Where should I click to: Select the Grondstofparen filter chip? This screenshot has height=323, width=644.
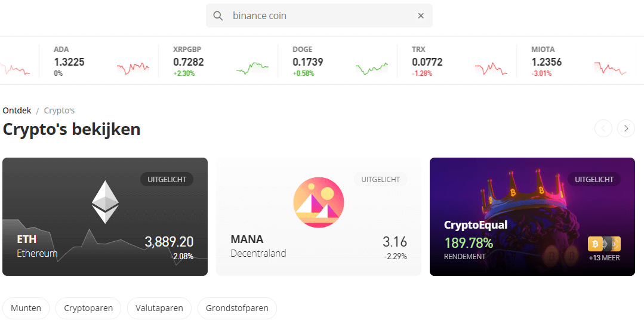[x=237, y=308]
